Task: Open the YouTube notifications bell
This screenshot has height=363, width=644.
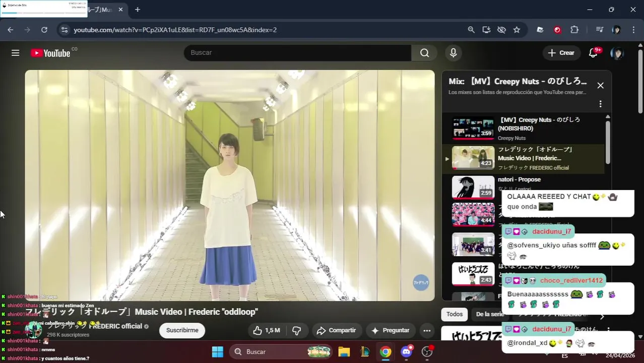Action: click(594, 53)
